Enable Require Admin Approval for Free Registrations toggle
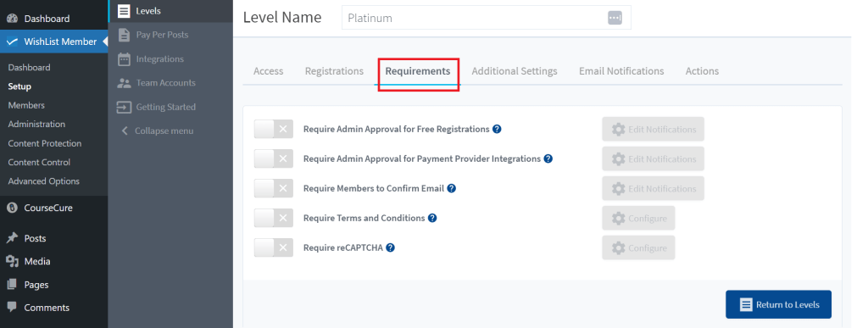Viewport: 868px width, 328px height. coord(274,129)
